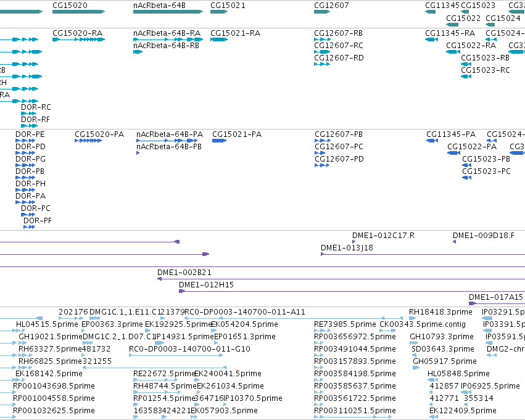Select transcript CG15021-RA

236,33
